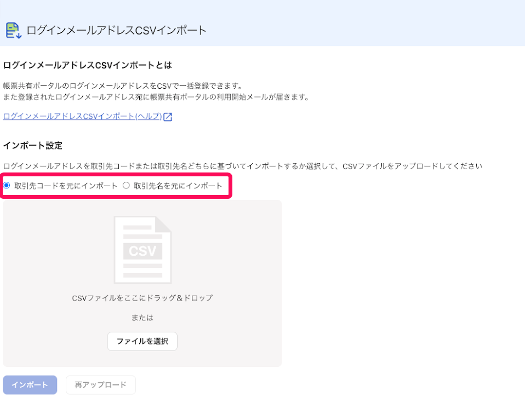The image size is (525, 420).
Task: Click the large CSV file icon in the drop area
Action: click(142, 250)
